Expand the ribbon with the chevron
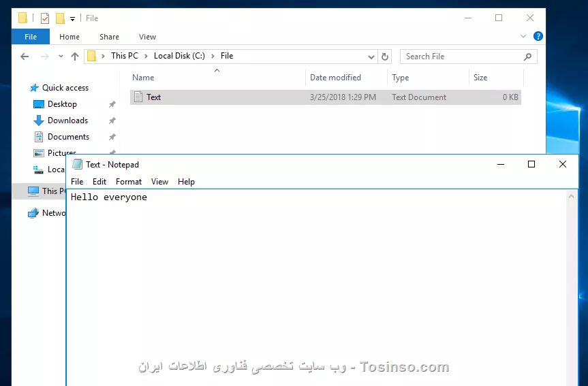Viewport: 588px width, 386px height. tap(523, 36)
